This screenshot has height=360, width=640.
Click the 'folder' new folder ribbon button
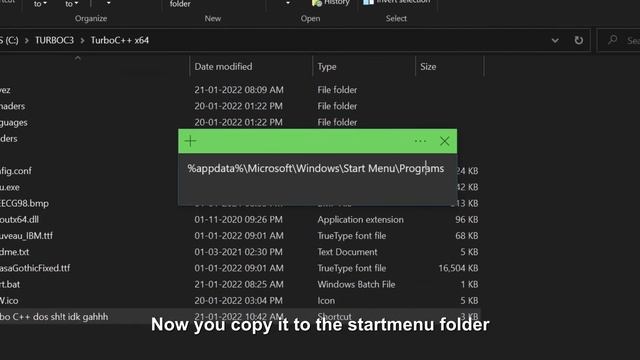pos(180,4)
